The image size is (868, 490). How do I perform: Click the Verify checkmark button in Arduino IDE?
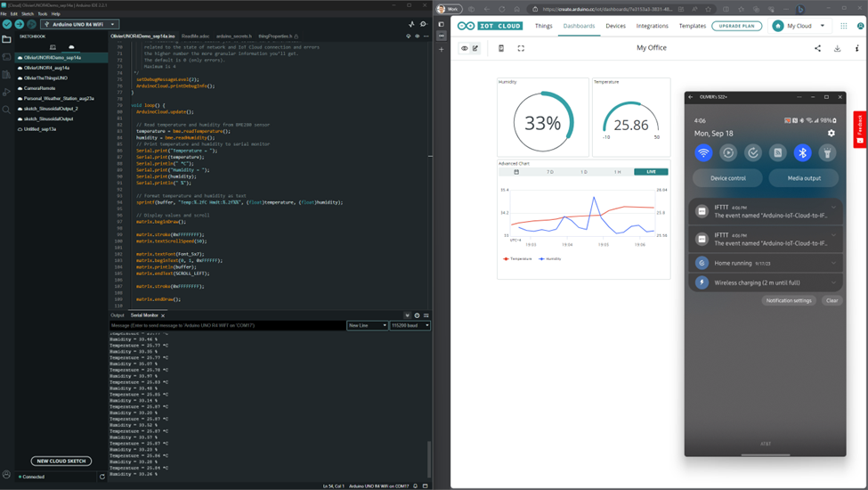7,24
